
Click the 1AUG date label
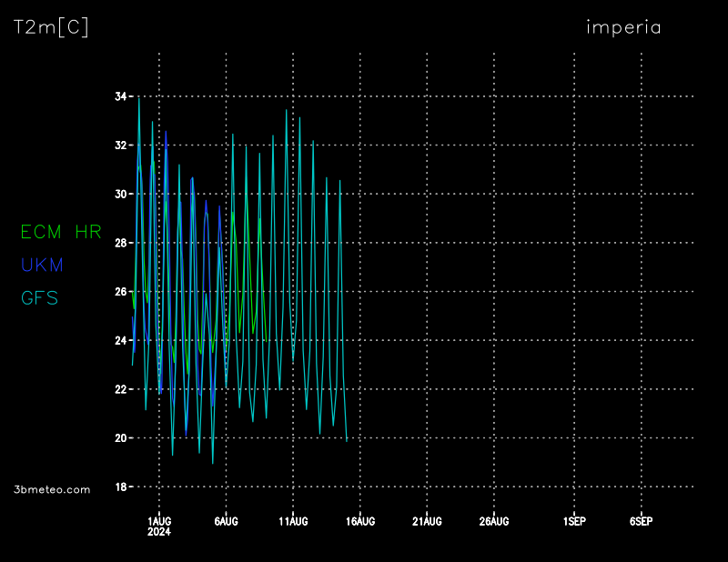[159, 521]
